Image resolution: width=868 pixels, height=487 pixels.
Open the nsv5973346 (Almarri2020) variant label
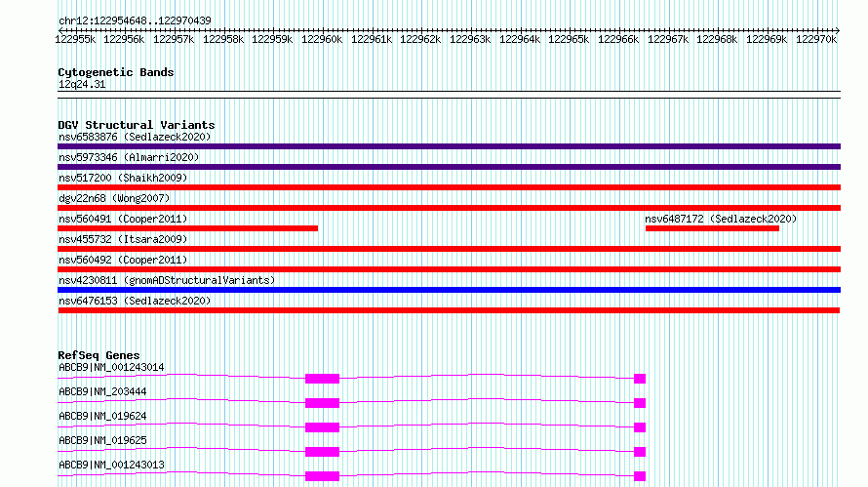click(129, 157)
